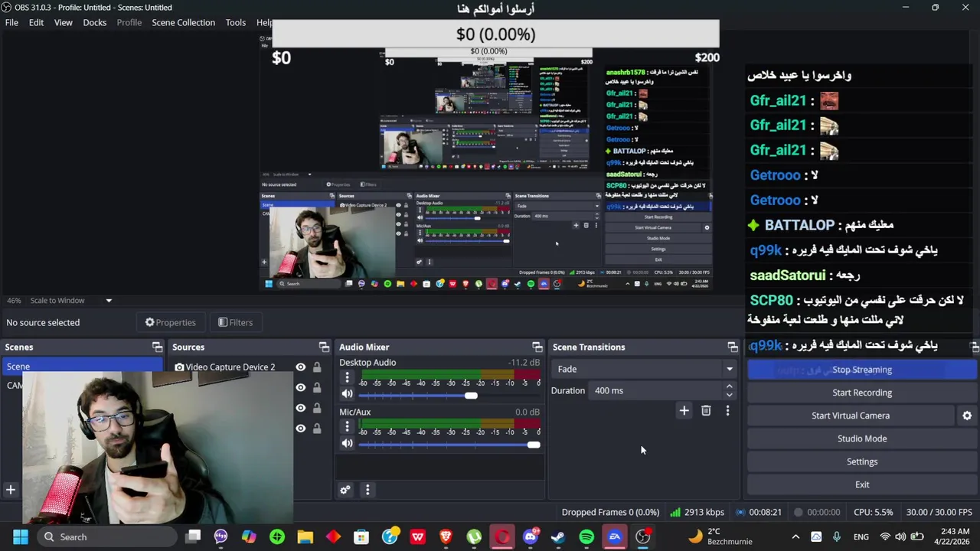Screen dimensions: 980x551
Task: Open the View menu
Action: coord(64,22)
